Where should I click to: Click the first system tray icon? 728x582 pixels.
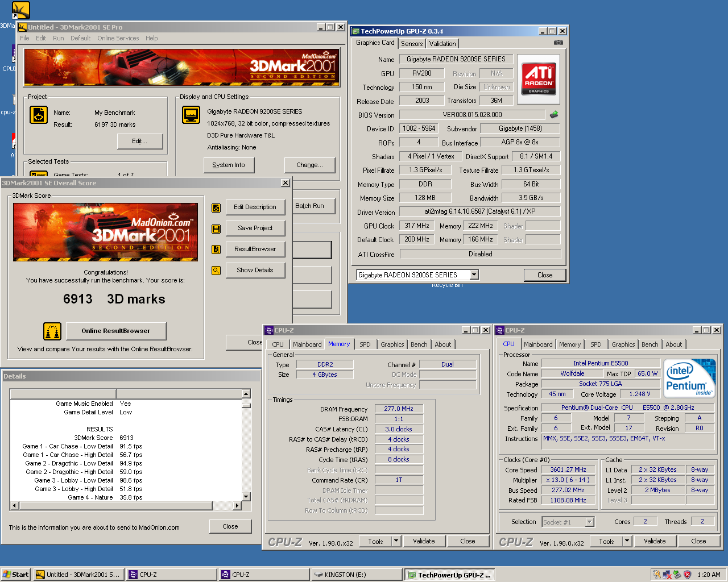657,575
